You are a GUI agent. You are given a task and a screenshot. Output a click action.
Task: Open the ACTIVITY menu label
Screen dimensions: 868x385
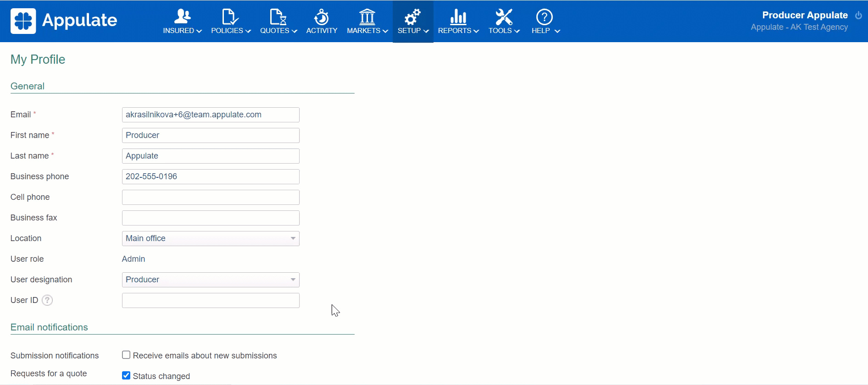coord(322,31)
